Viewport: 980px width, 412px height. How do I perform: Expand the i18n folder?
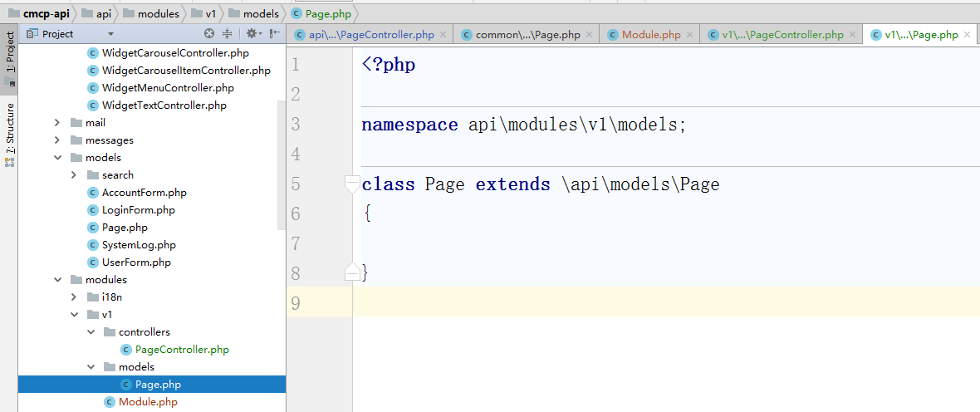(x=74, y=297)
